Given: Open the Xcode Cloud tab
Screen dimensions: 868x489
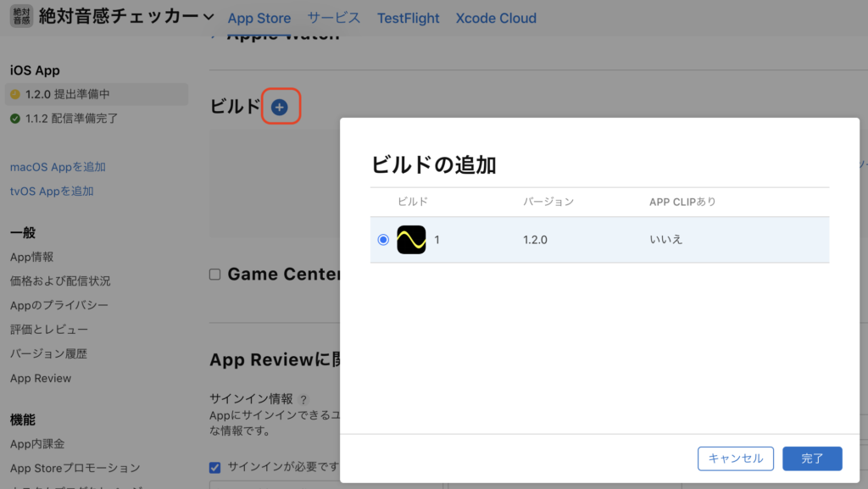Looking at the screenshot, I should [x=496, y=19].
